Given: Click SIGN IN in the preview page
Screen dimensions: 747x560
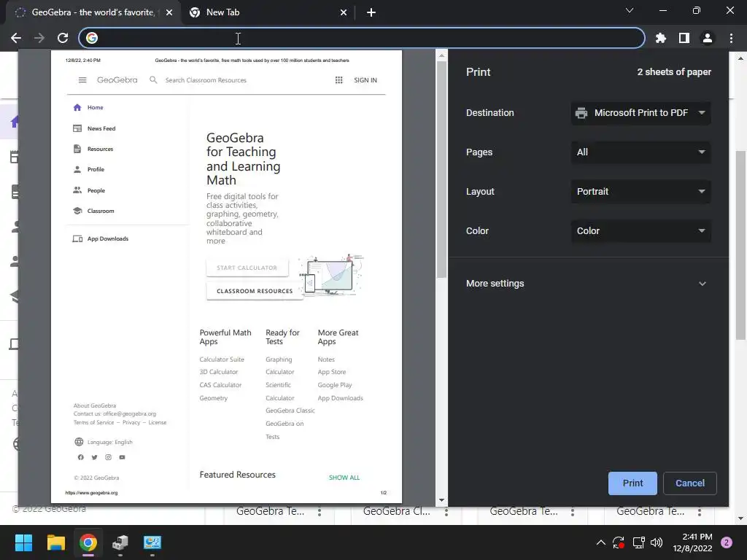Looking at the screenshot, I should point(365,80).
